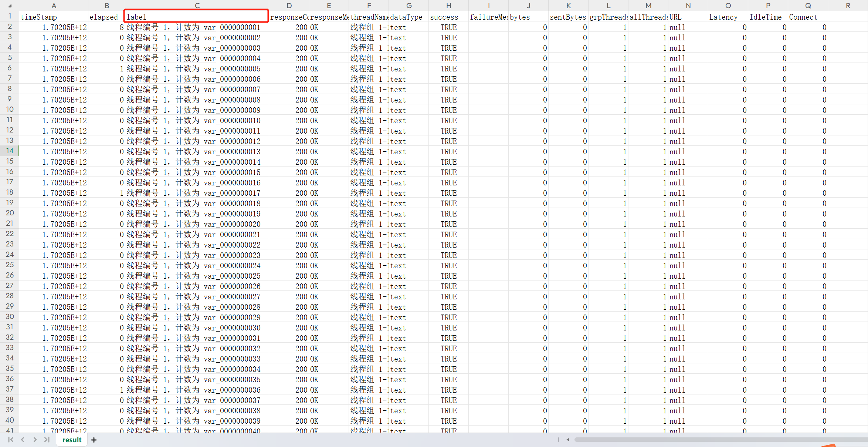Select column H header
868x447 pixels.
(x=448, y=6)
